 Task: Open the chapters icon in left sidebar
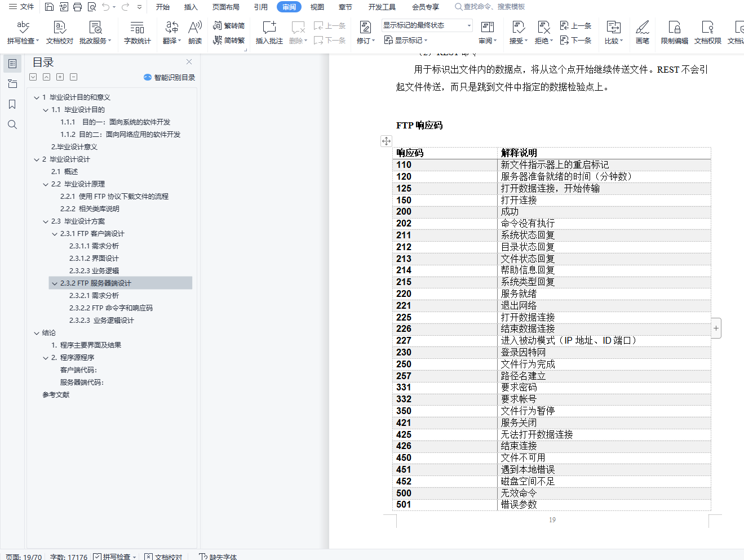pyautogui.click(x=12, y=84)
